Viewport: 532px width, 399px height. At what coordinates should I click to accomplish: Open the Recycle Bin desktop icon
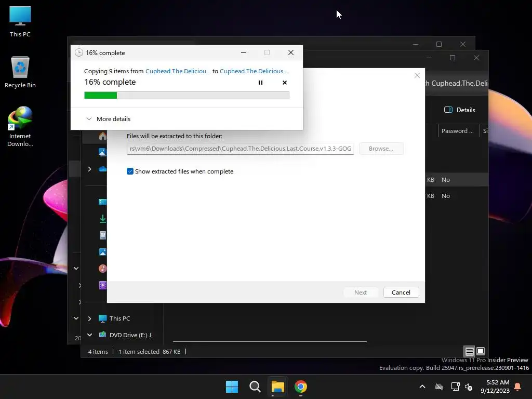coord(20,72)
